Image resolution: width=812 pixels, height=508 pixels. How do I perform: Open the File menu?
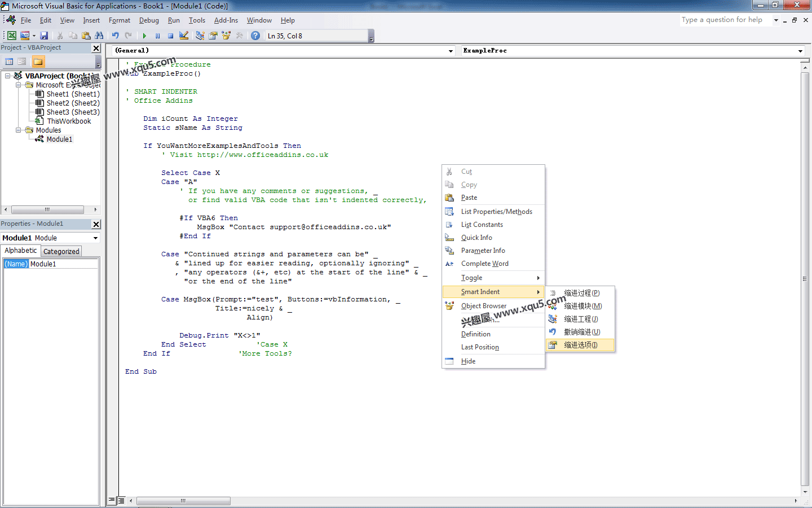click(26, 20)
